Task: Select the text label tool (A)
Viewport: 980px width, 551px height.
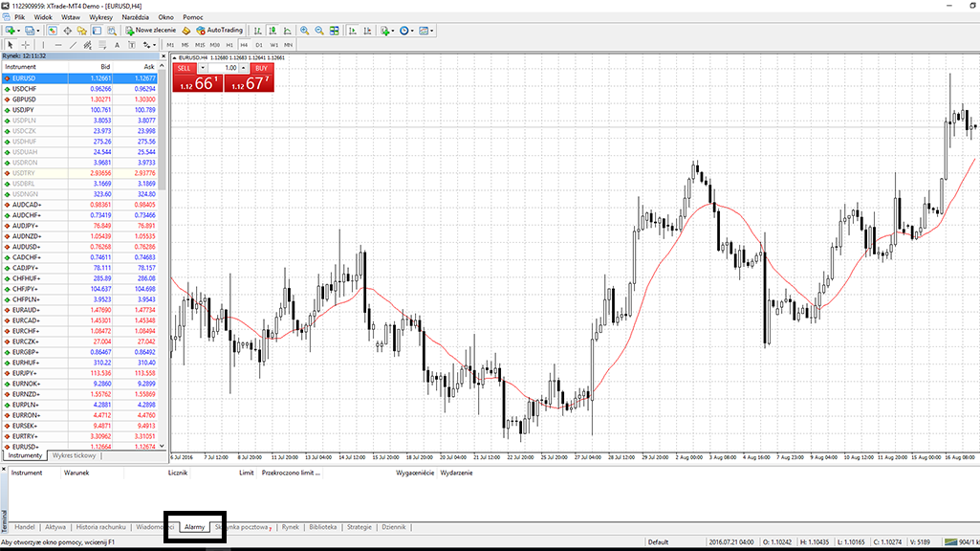Action: click(116, 45)
